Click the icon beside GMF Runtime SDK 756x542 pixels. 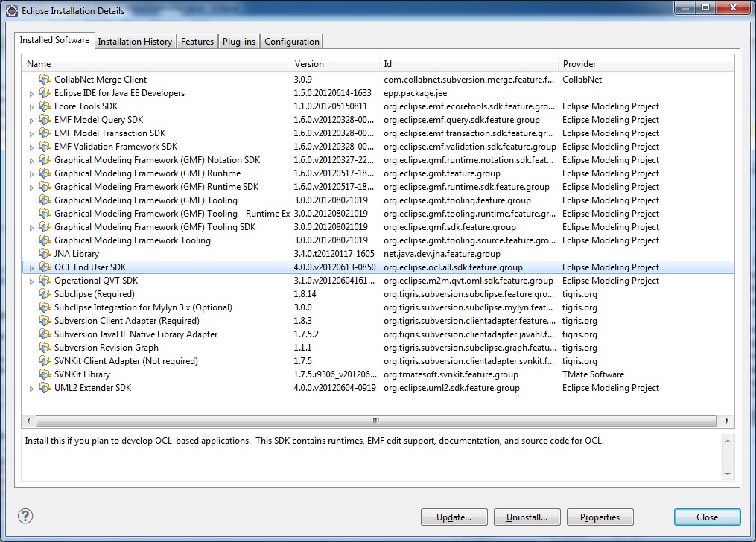[x=45, y=187]
